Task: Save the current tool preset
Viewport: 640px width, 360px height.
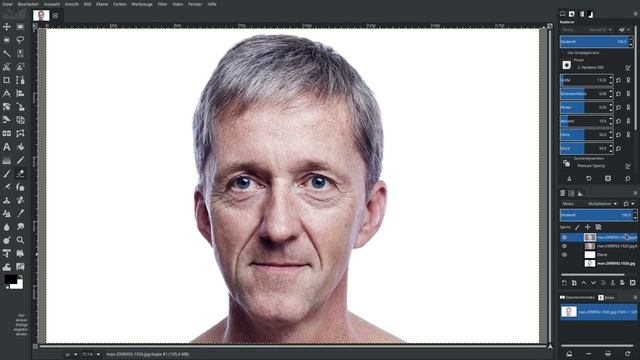Action: coord(569,179)
